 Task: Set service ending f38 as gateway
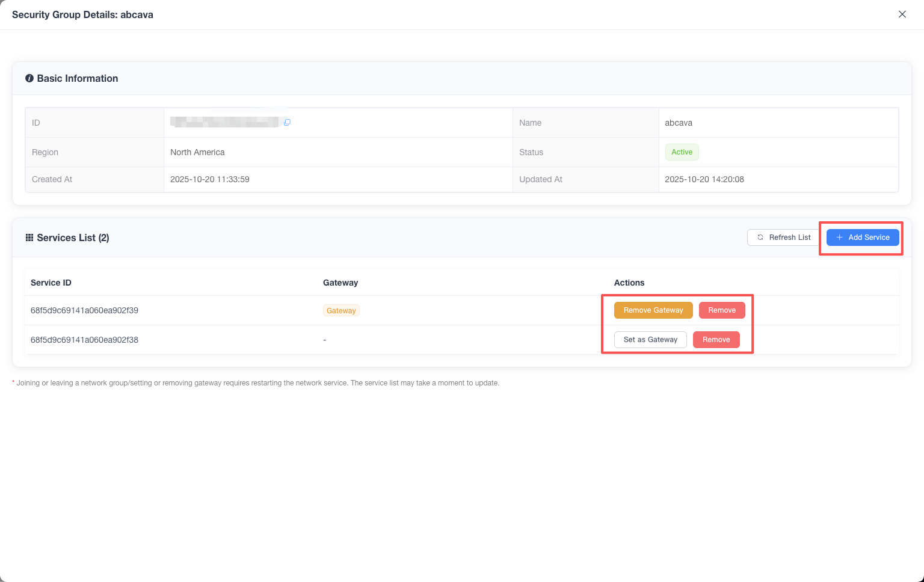point(650,340)
